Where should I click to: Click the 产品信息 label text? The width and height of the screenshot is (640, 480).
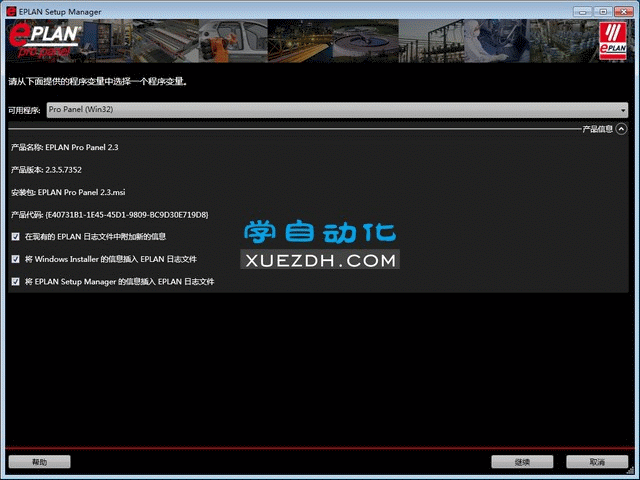tap(597, 129)
